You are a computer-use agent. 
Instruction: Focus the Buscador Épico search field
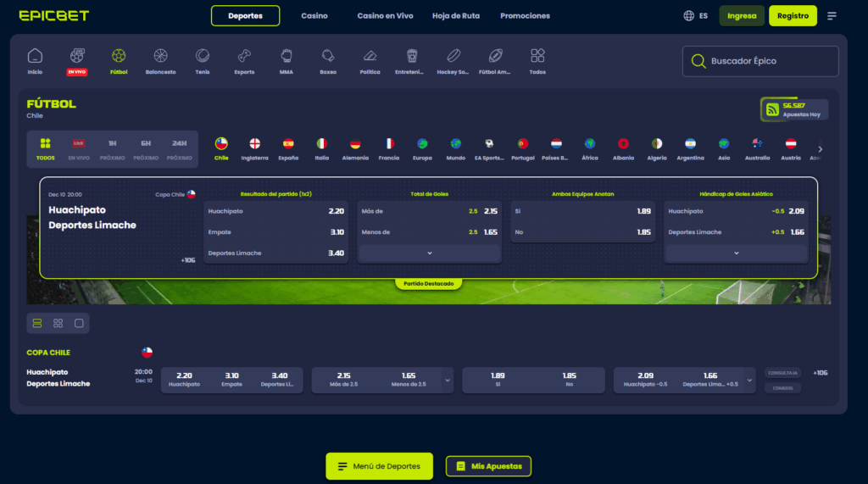(x=760, y=61)
